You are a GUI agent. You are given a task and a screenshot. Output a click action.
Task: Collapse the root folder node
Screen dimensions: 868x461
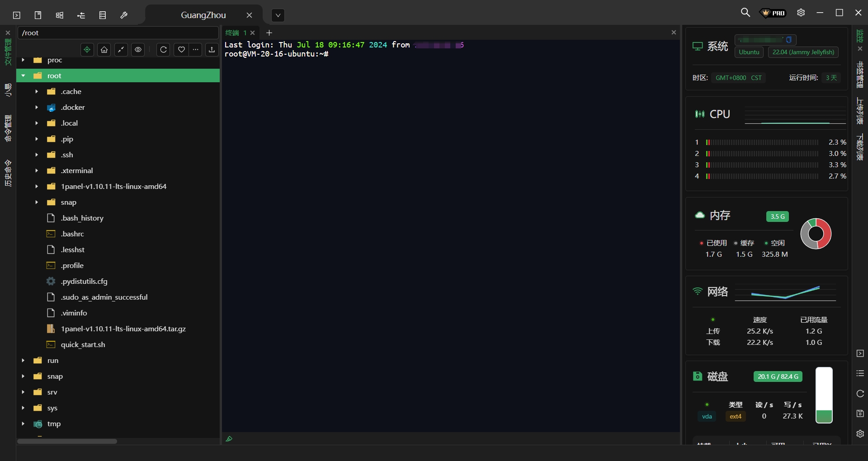pos(24,75)
